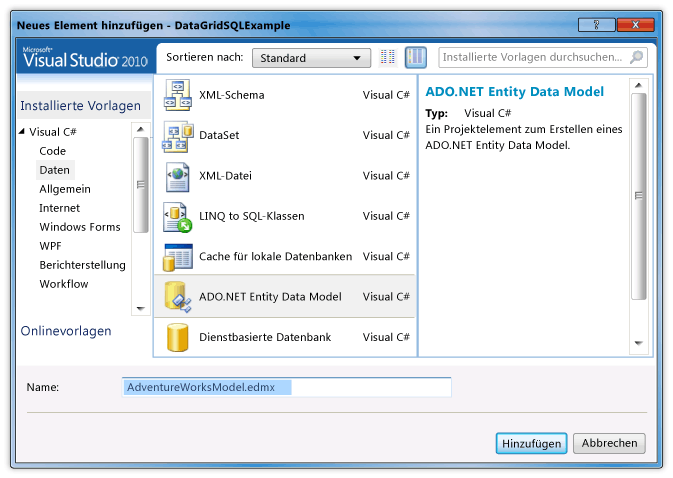
Task: Click Visual C# label in DataSet row
Action: [x=386, y=135]
